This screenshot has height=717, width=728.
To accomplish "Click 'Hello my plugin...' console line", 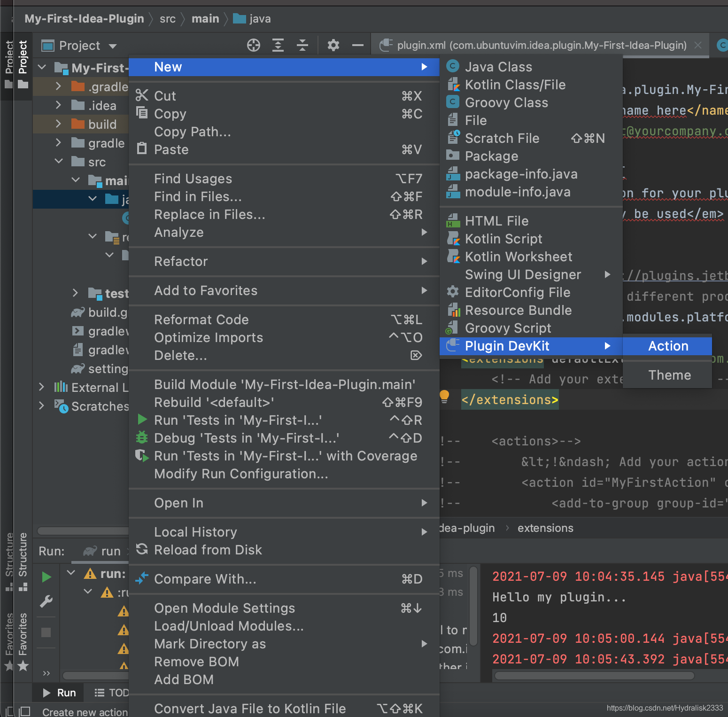I will 559,597.
